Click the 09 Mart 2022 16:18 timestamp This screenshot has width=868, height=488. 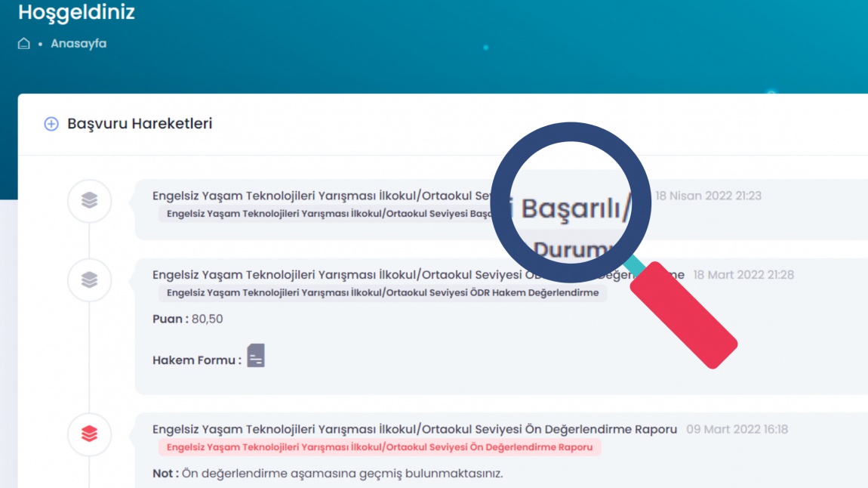(737, 429)
